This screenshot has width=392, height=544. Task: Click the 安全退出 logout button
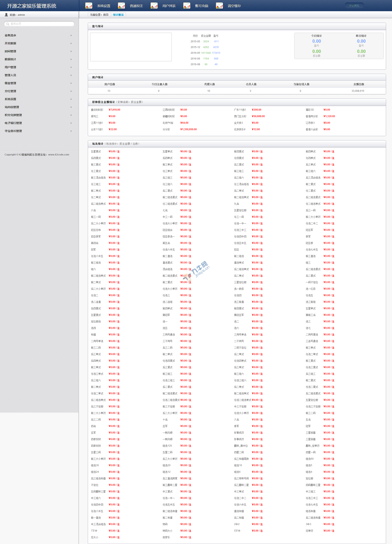354,6
